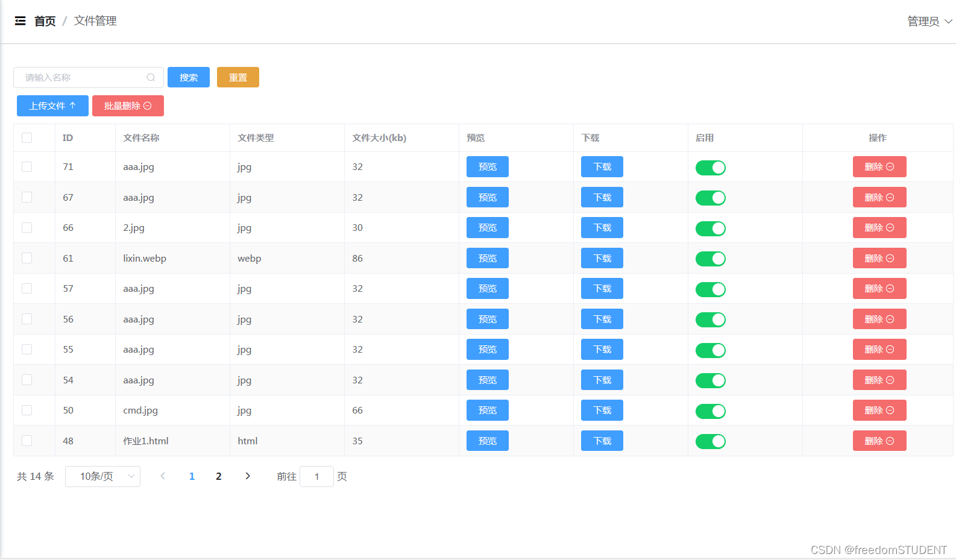Delete the lixin.webp row

[879, 258]
